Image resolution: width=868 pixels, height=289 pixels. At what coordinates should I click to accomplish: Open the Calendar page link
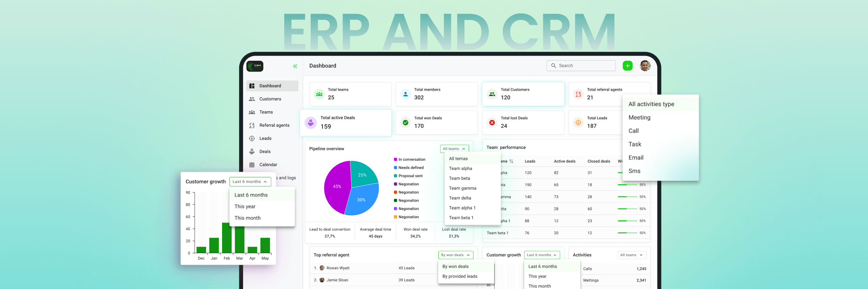click(x=268, y=165)
